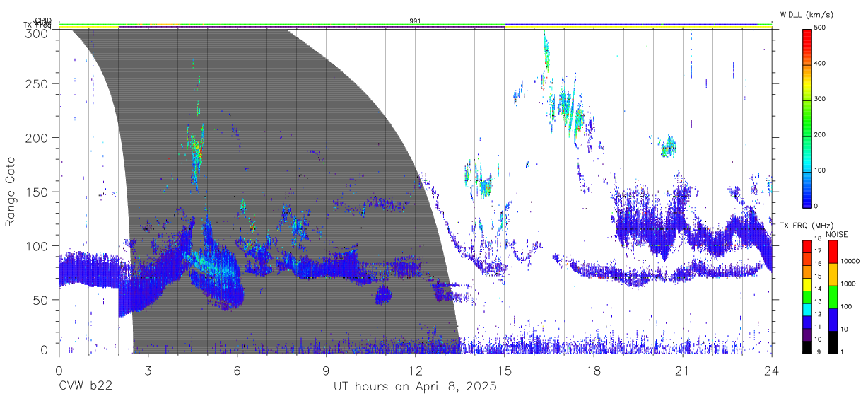Image resolution: width=868 pixels, height=401 pixels.
Task: Click the Range Gate axis tick '50'
Action: [41, 300]
